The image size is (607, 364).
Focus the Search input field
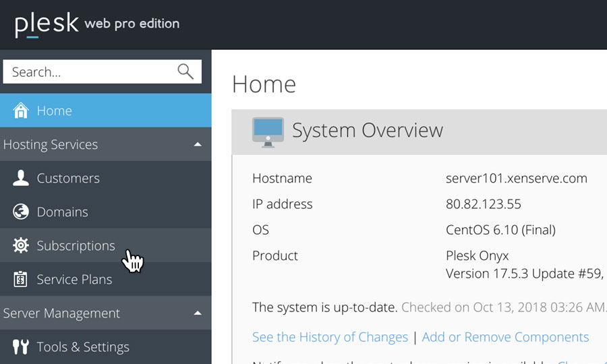103,71
